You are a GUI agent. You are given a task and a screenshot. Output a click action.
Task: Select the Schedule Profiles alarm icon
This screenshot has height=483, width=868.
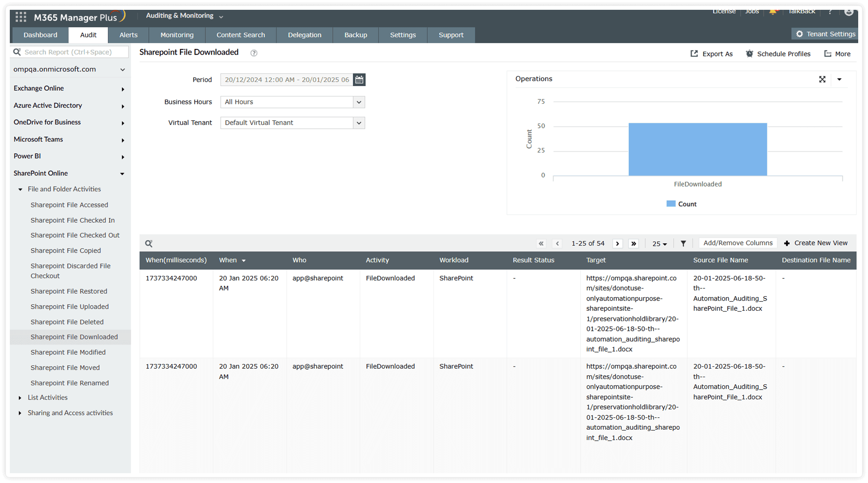pos(750,54)
